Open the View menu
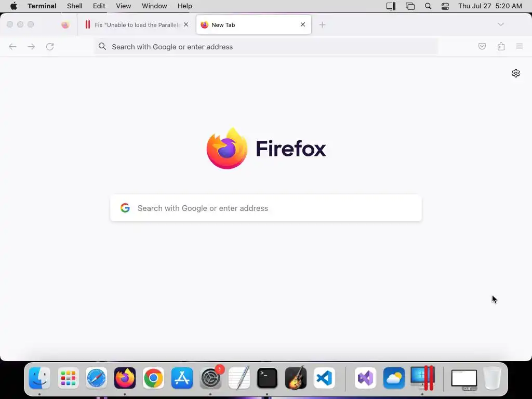This screenshot has width=532, height=399. pos(124,6)
